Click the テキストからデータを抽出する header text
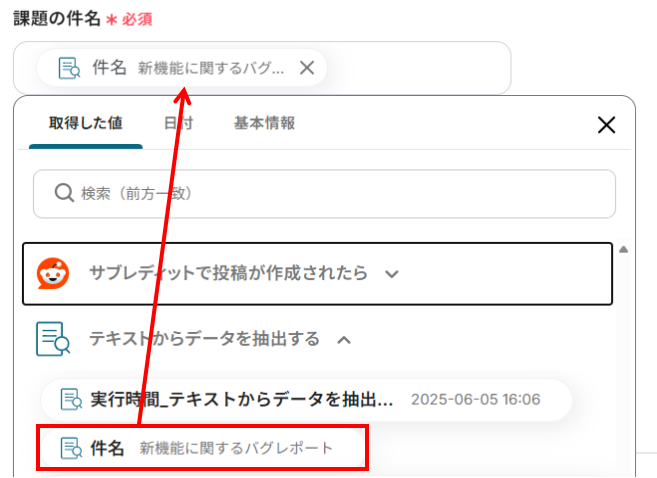 click(x=204, y=338)
